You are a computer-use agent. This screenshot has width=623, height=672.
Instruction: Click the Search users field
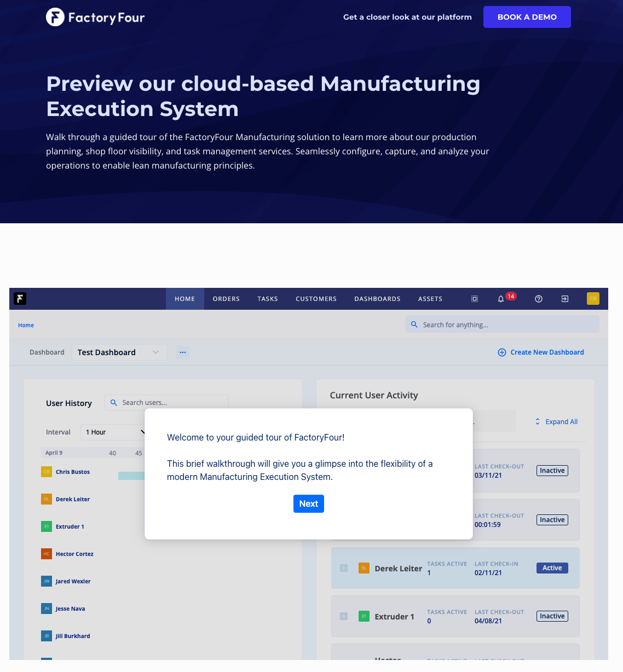coord(166,402)
